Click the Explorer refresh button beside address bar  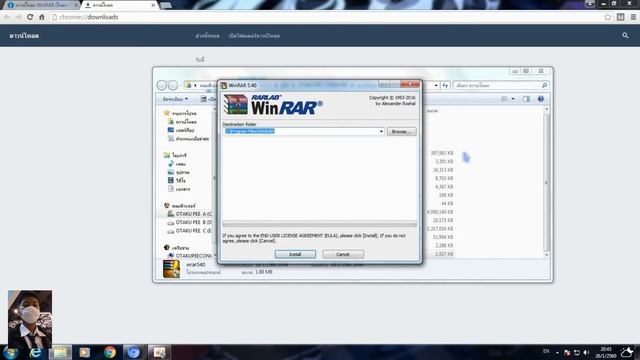point(445,85)
